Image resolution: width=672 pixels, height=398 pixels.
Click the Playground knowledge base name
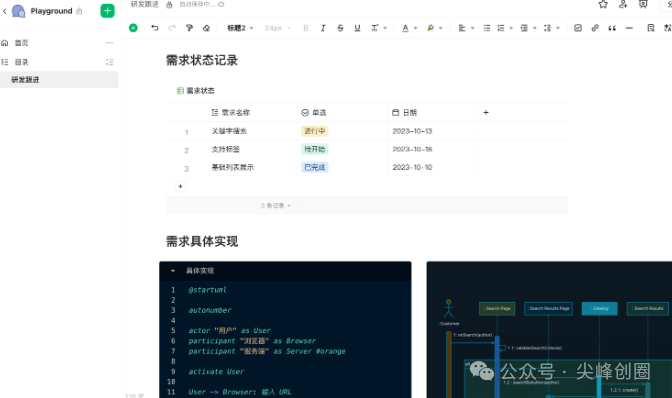[x=51, y=11]
